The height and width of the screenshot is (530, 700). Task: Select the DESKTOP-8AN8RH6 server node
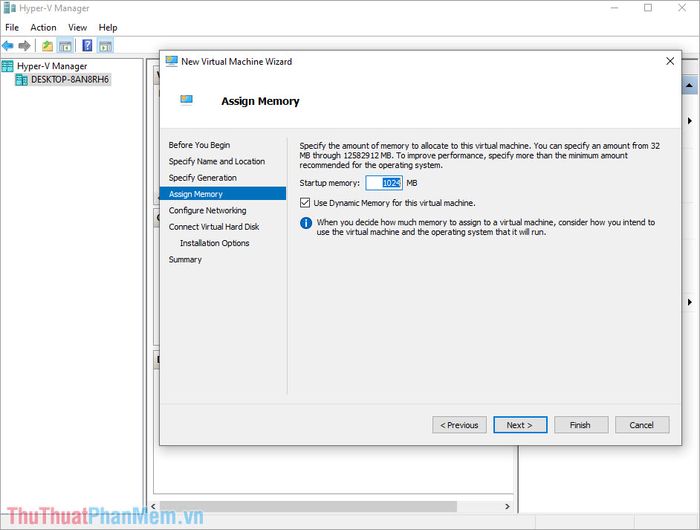click(x=70, y=79)
